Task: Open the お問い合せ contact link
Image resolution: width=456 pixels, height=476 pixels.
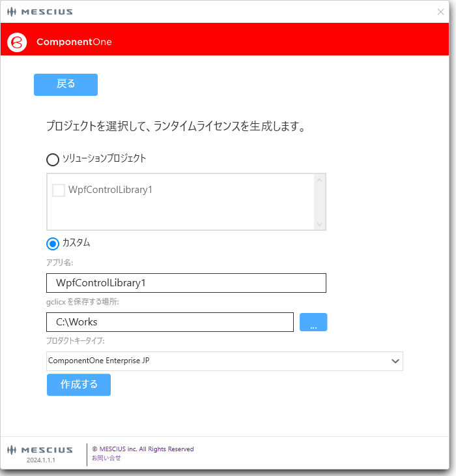Action: coord(106,458)
